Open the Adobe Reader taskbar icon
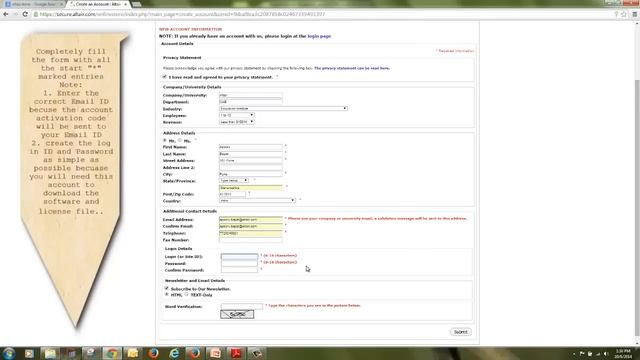 236,353
